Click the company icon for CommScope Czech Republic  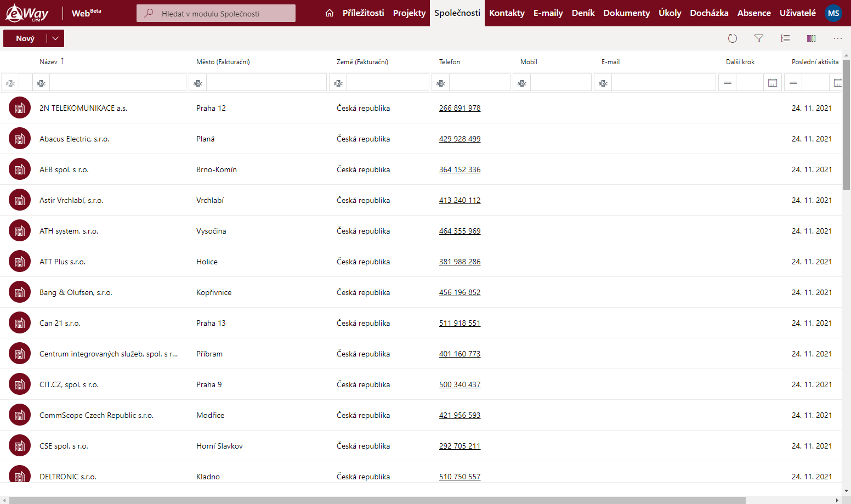click(x=20, y=415)
